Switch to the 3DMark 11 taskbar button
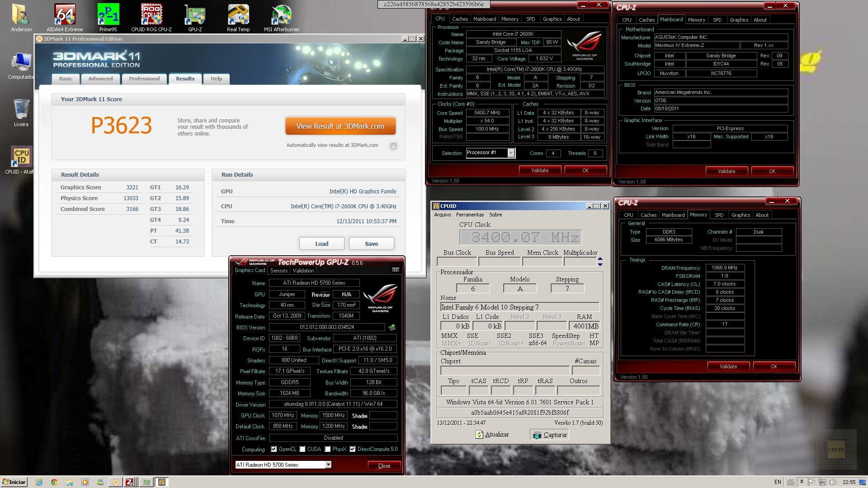This screenshot has width=868, height=488. 116,482
